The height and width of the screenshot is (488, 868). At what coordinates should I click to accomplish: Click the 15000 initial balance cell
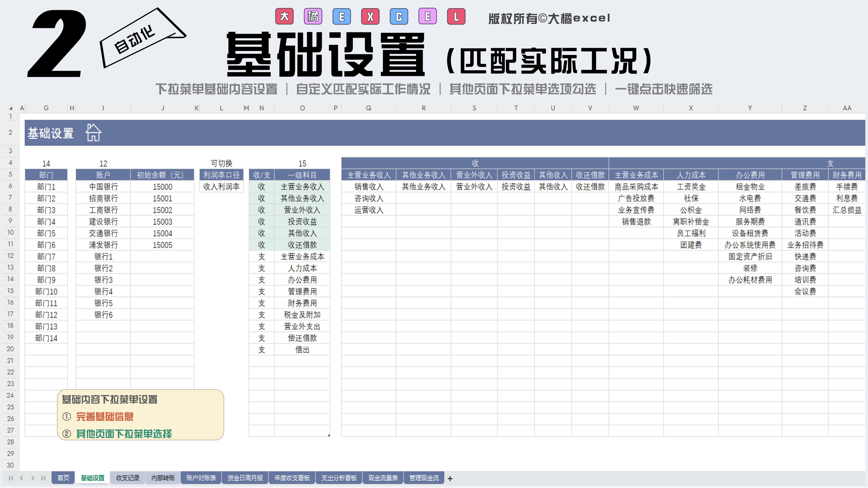click(162, 187)
